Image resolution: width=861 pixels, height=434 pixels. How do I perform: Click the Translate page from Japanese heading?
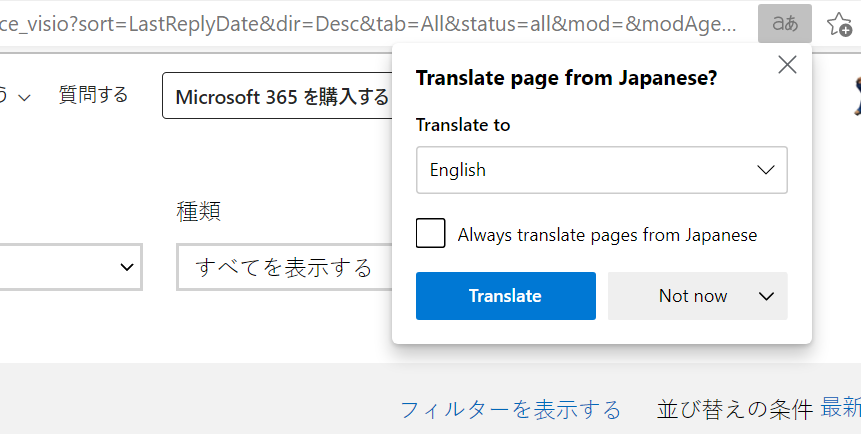pyautogui.click(x=566, y=79)
